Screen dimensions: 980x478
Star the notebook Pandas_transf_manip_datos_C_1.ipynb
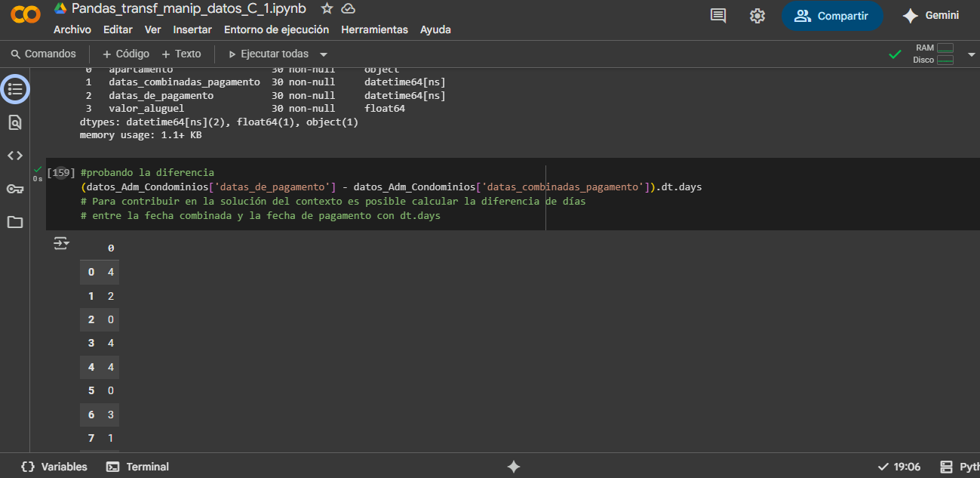[x=327, y=8]
